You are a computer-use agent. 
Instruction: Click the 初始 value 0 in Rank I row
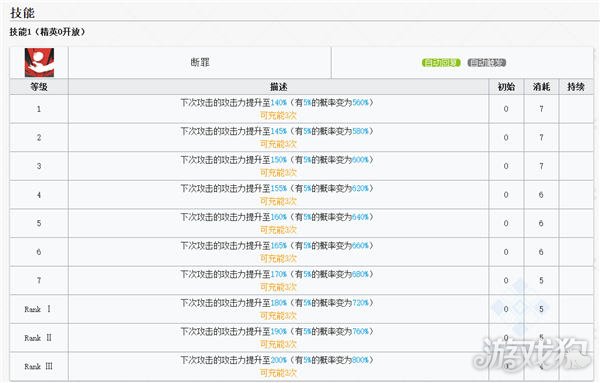click(506, 309)
